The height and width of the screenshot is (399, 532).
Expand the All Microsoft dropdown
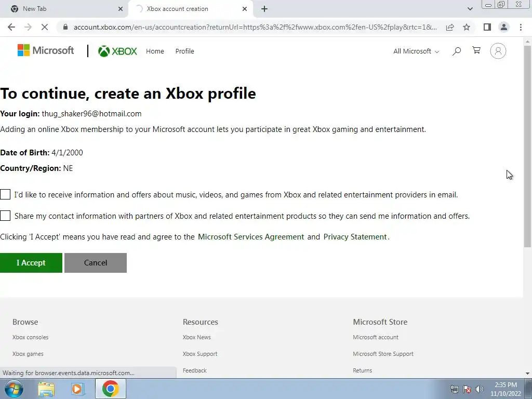(x=416, y=51)
